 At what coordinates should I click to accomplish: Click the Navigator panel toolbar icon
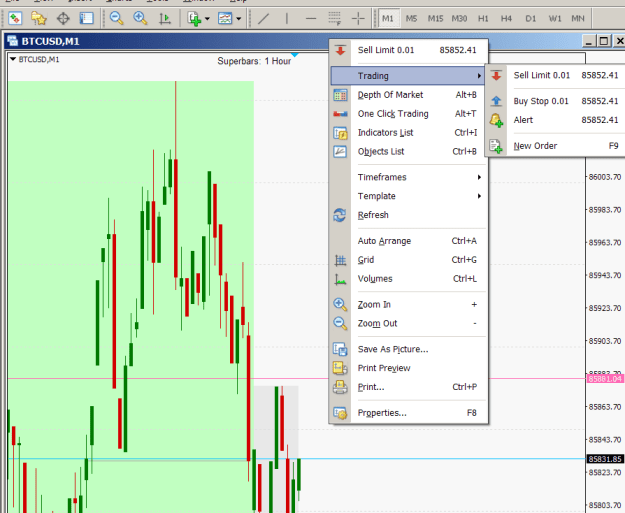(86, 18)
